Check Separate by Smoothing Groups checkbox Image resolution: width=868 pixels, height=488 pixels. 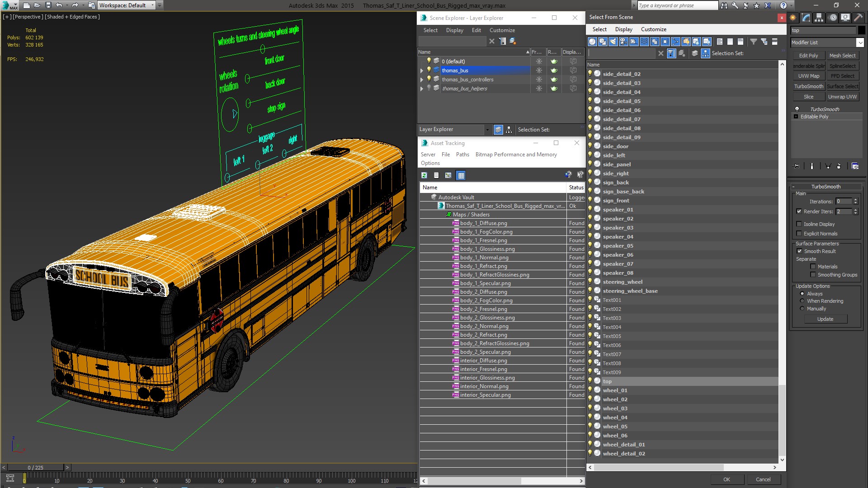click(x=813, y=275)
